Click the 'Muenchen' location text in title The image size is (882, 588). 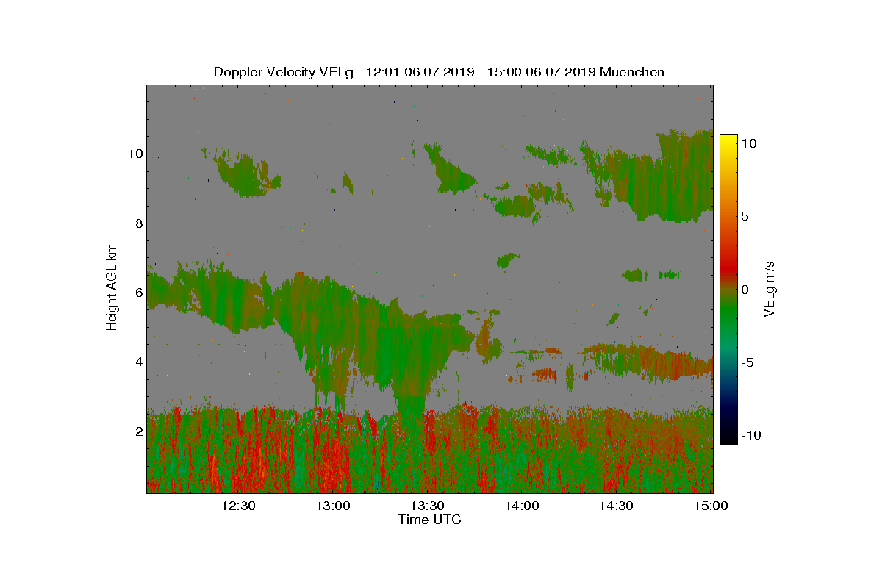point(632,72)
